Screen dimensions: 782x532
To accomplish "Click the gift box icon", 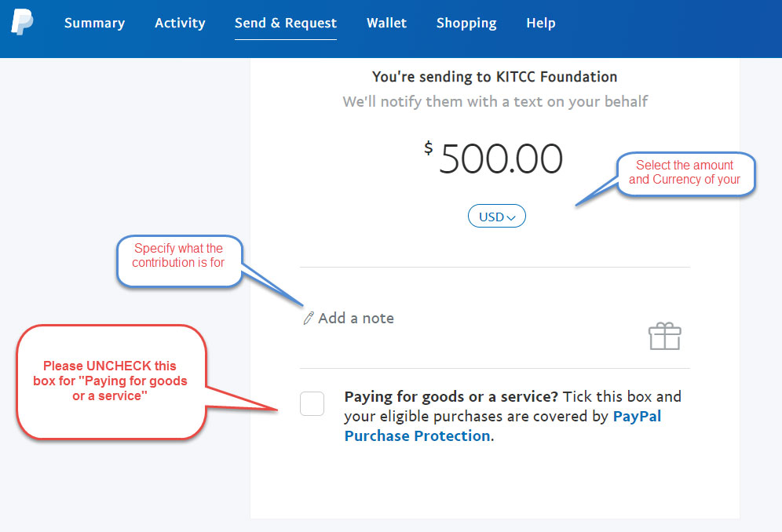I will pos(664,337).
